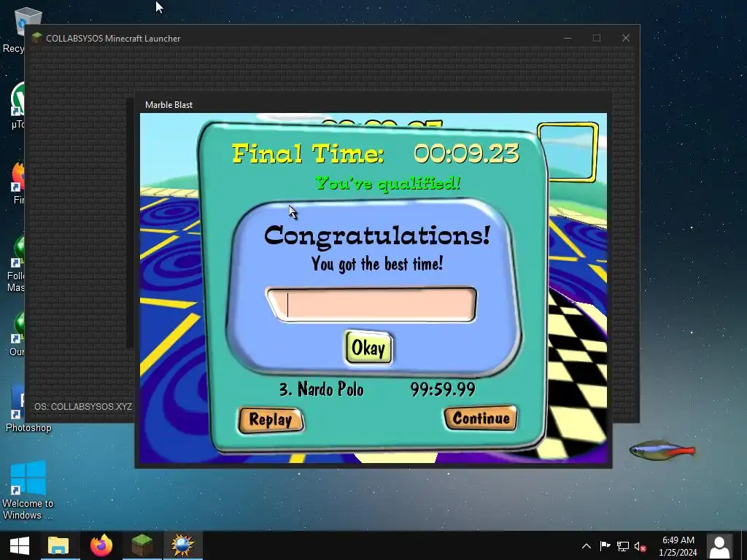747x560 pixels.
Task: Focus the best time name entry field
Action: [371, 305]
